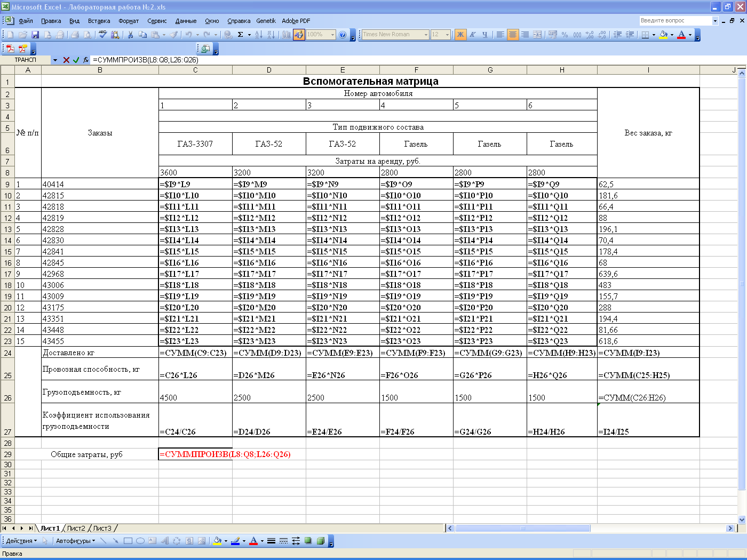Toggle Center alignment

(x=512, y=35)
